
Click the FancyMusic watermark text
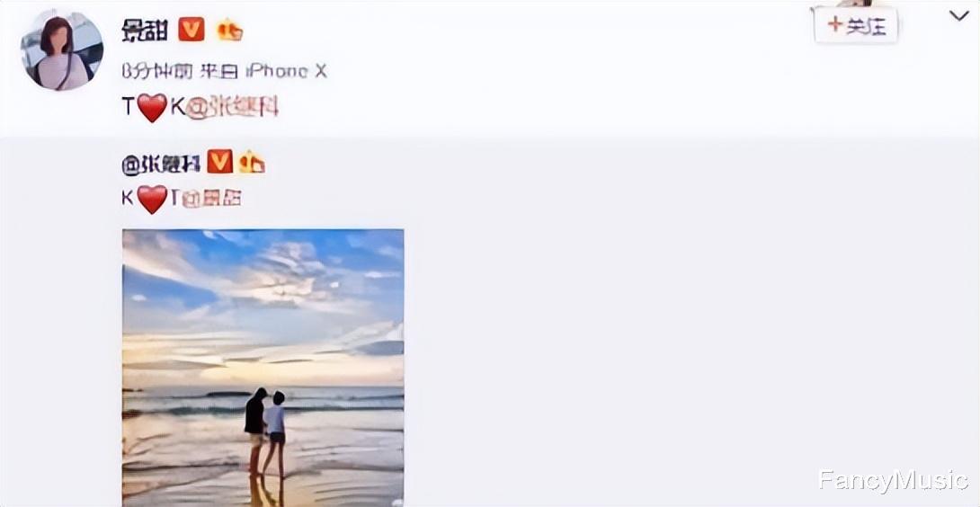893,480
